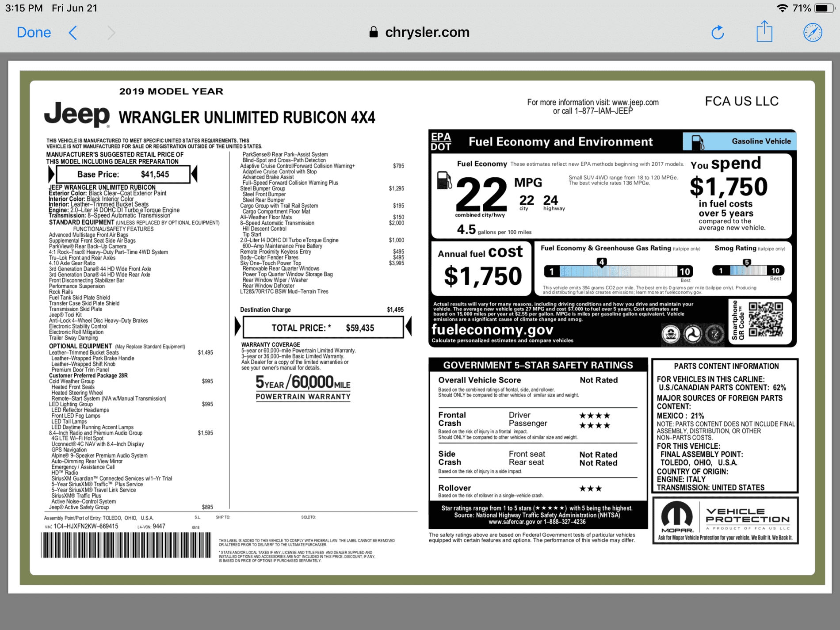The image size is (840, 630).
Task: Tap the fuel pump icon beside 22 MPG
Action: click(x=444, y=180)
